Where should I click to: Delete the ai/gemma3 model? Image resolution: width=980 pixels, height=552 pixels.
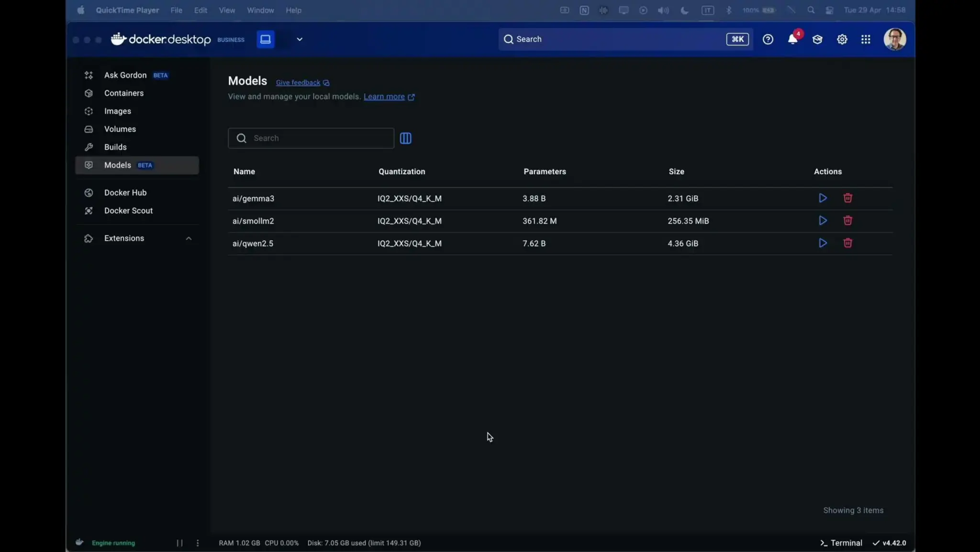pos(847,198)
